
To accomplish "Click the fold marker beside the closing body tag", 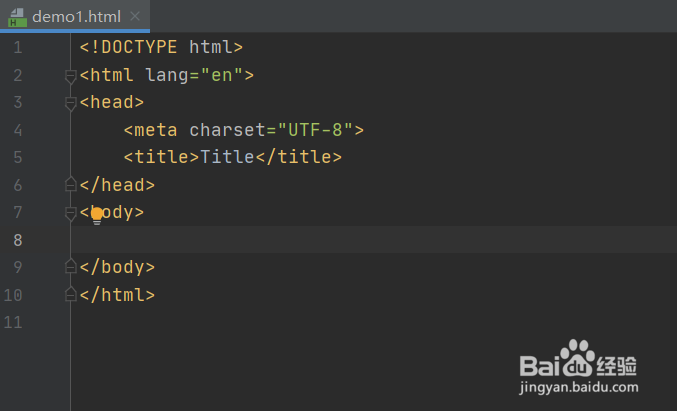I will (70, 266).
